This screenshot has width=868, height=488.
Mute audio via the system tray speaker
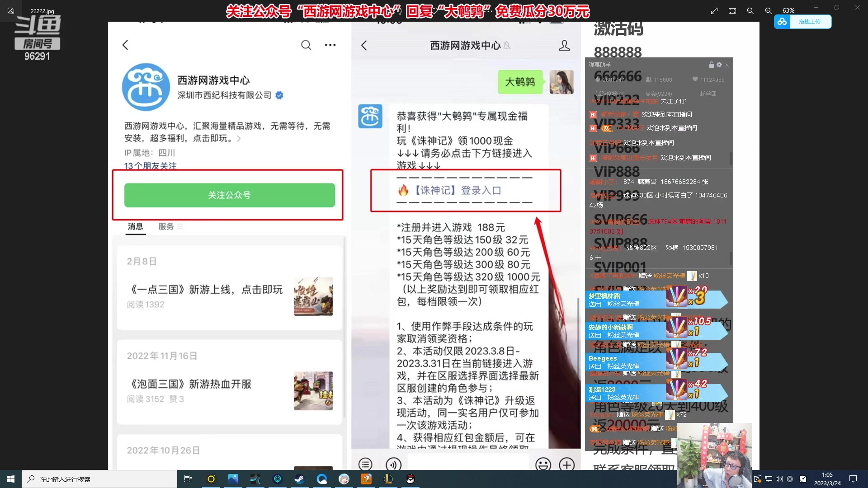[779, 479]
